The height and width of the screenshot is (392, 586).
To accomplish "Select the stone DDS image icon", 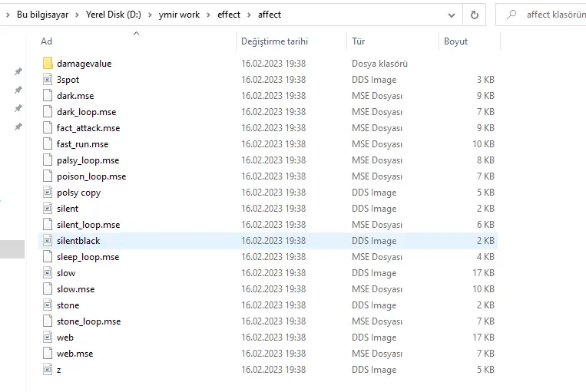I will point(48,305).
